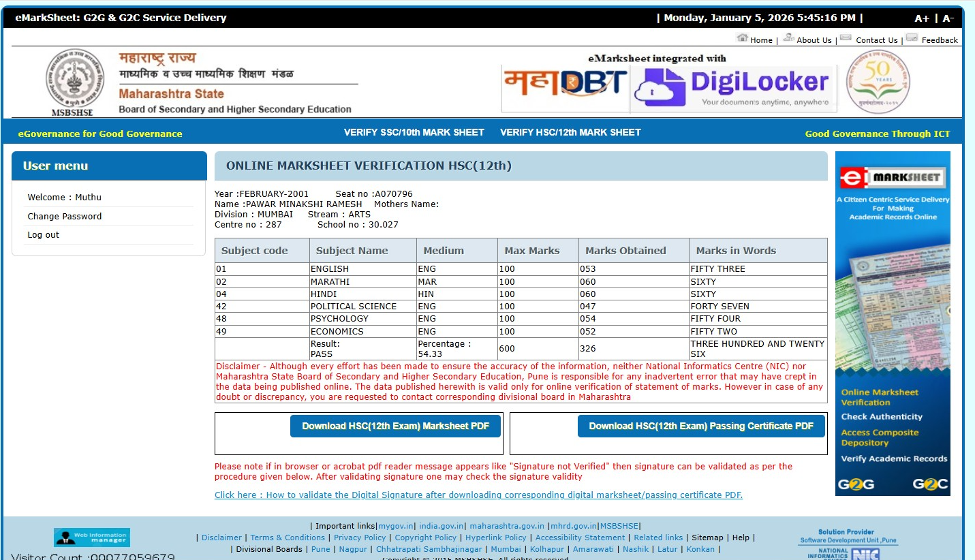Open the MSBSHSE footer link
Screen dimensions: 975x560
coord(619,526)
